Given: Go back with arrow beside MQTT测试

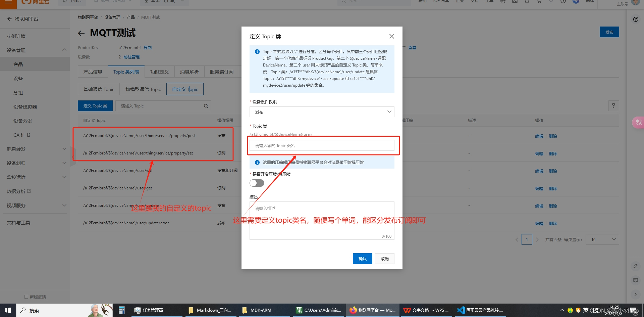Looking at the screenshot, I should (81, 33).
